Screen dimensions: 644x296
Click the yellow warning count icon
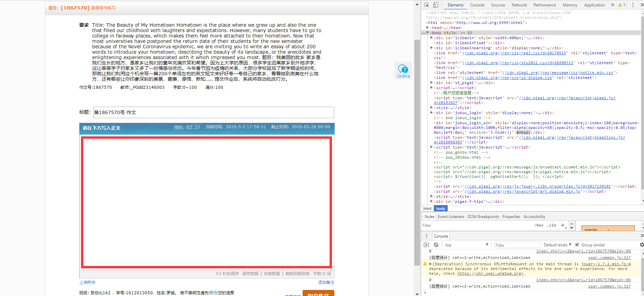622,5
